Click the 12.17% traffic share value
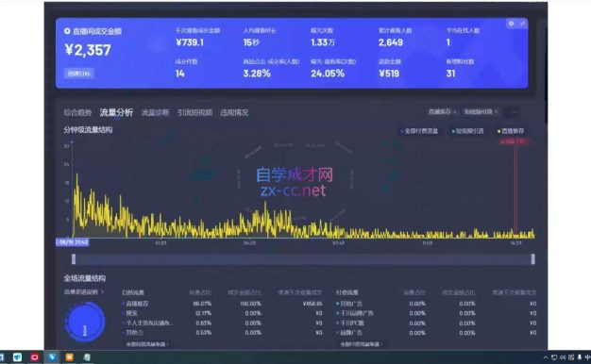This screenshot has height=364, width=591. [204, 313]
